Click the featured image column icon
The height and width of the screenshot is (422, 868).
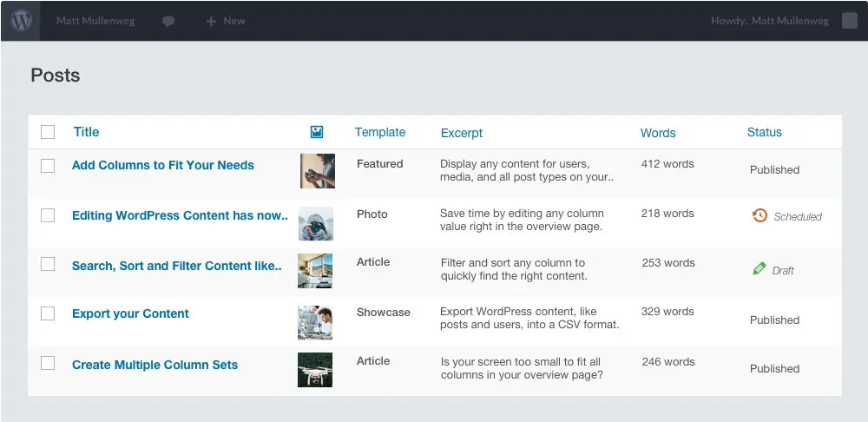pos(317,132)
